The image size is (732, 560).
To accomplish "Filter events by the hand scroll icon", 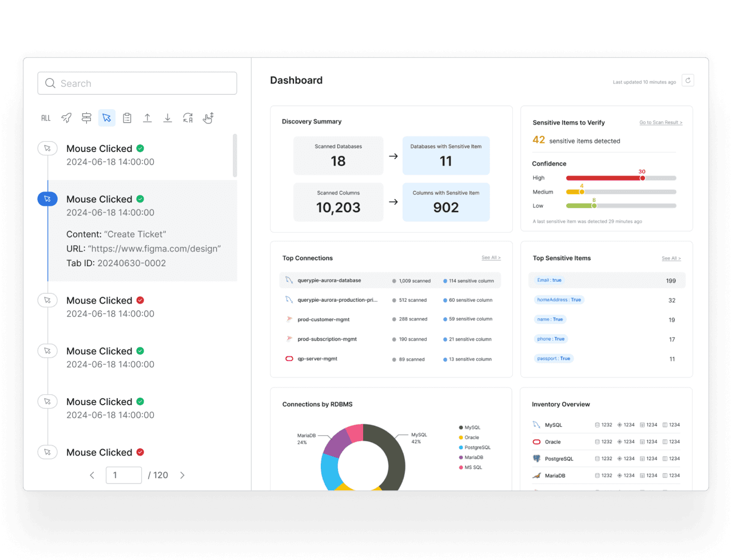I will coord(208,118).
